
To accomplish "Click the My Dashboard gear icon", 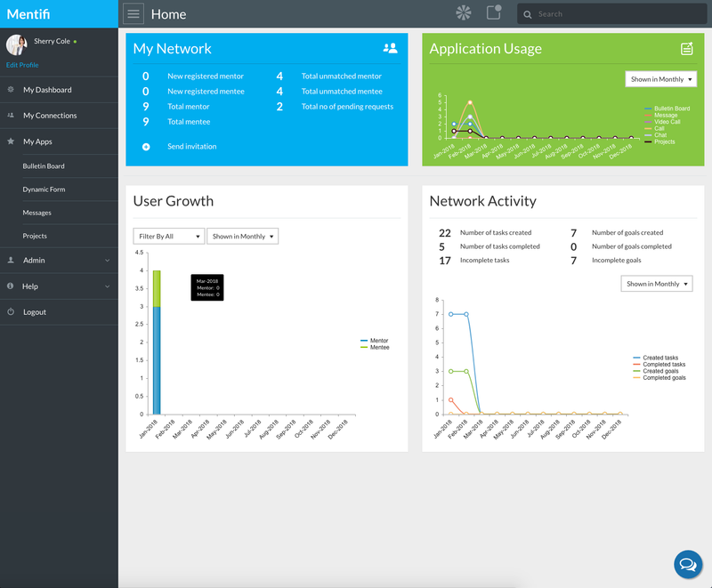I will [11, 89].
